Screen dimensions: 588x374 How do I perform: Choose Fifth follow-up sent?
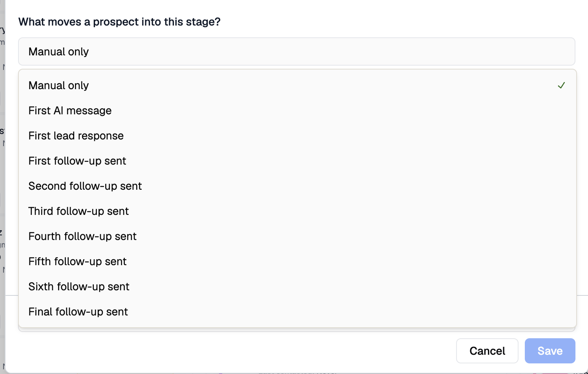[x=298, y=261]
